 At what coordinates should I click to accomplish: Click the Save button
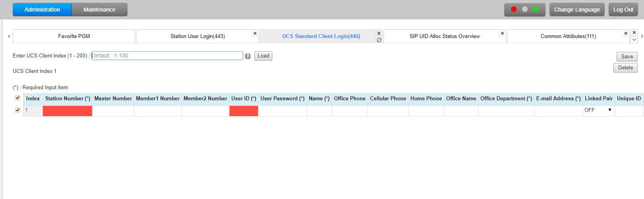tap(627, 57)
